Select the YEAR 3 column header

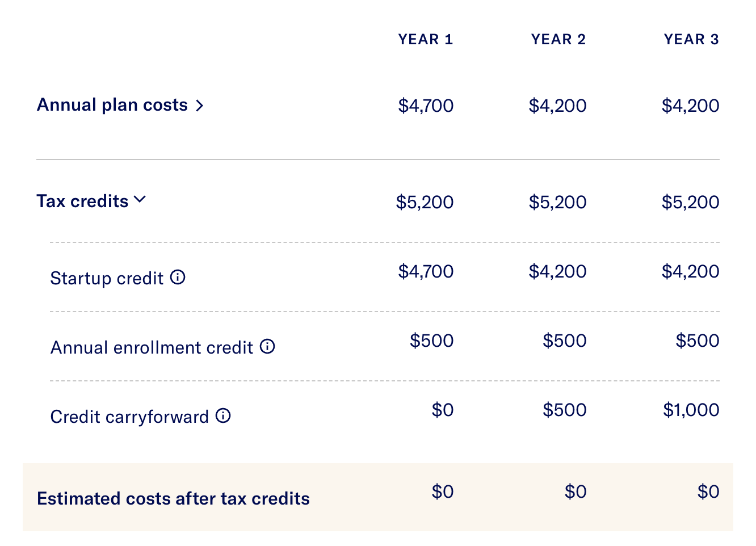click(691, 39)
